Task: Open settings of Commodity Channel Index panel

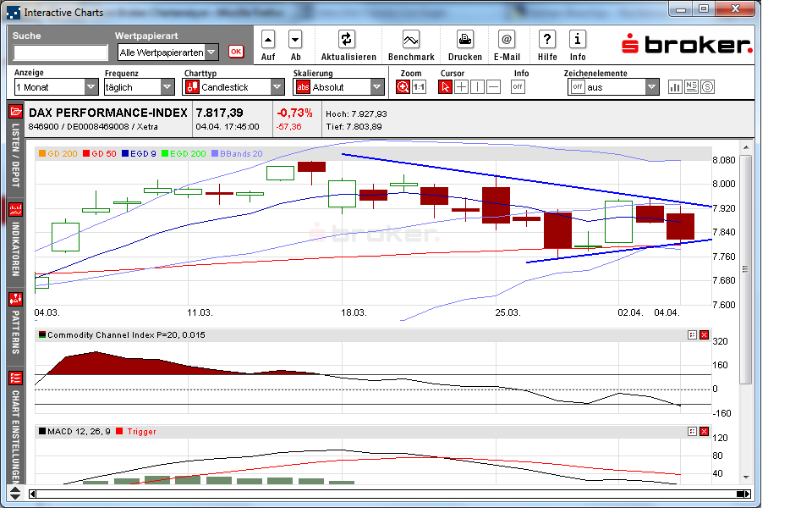Action: 693,335
